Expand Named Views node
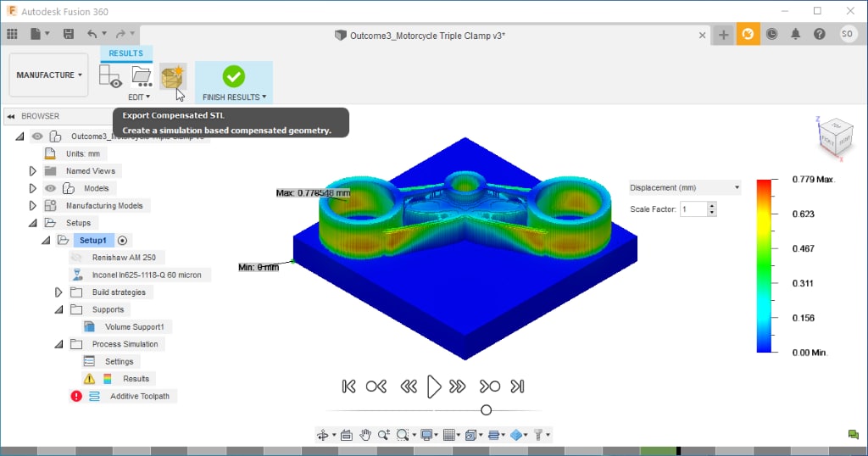 [x=32, y=171]
